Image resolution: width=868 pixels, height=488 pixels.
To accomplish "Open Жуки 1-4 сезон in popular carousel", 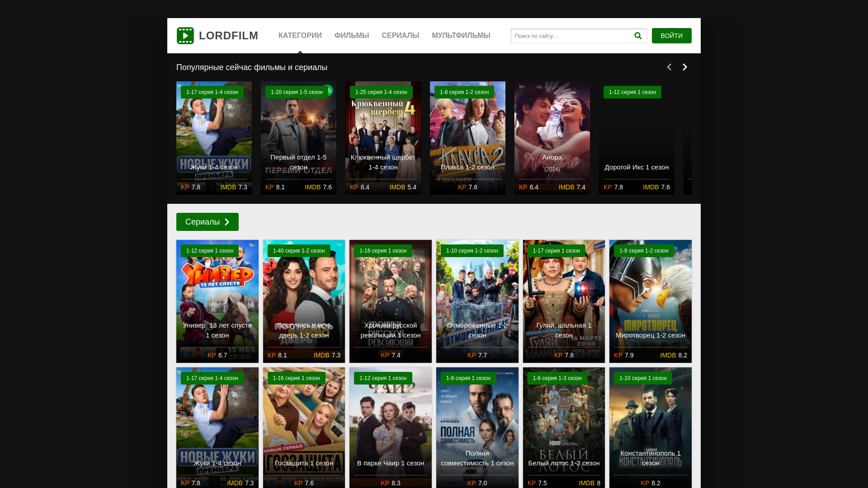I will point(214,138).
